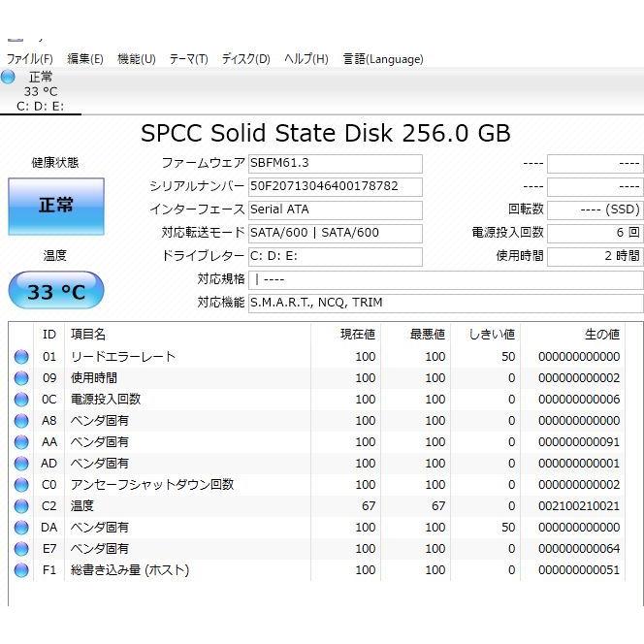
Task: Click the 正常 health status button
Action: 56,207
